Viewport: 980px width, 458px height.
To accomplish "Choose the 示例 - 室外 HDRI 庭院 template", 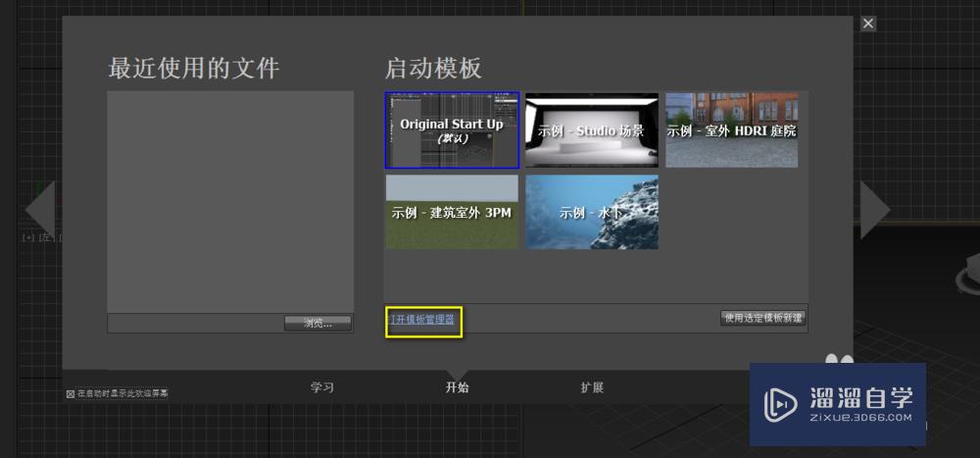I will [732, 130].
